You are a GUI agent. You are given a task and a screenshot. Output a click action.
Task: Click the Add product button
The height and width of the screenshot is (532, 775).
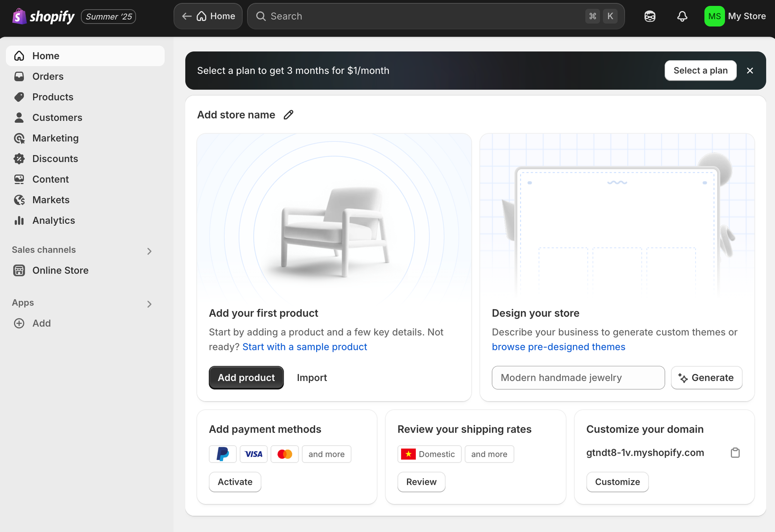(246, 378)
